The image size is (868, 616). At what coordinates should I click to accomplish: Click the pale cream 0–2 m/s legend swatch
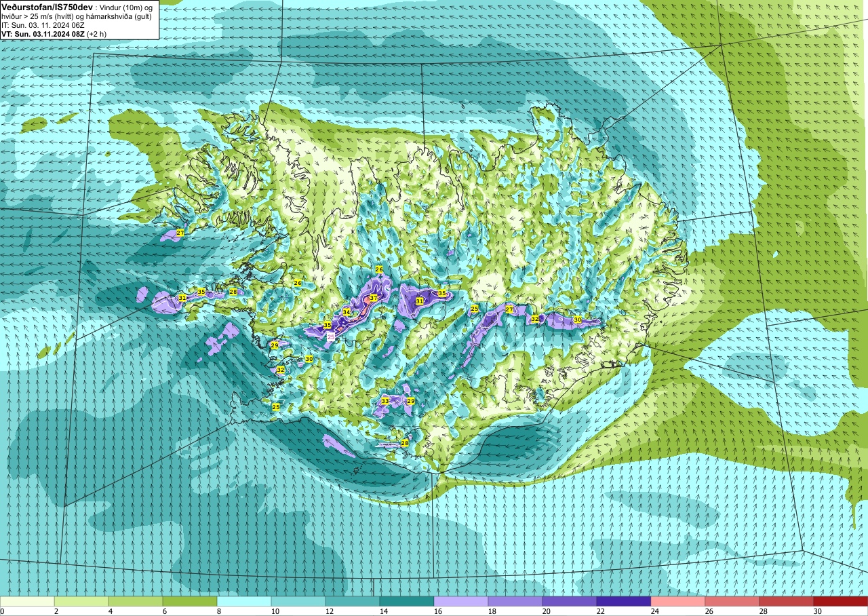[x=27, y=601]
